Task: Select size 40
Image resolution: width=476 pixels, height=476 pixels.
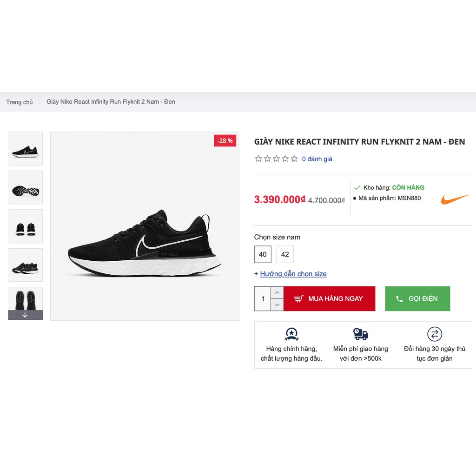Action: point(263,254)
